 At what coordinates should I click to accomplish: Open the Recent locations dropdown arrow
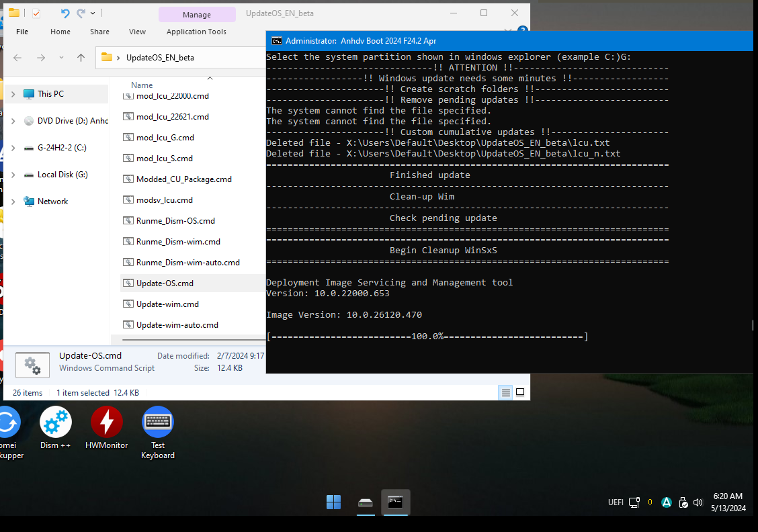pos(61,58)
